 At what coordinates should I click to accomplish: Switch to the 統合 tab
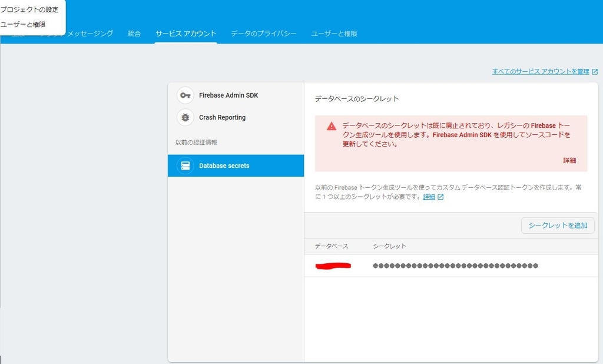click(x=134, y=34)
